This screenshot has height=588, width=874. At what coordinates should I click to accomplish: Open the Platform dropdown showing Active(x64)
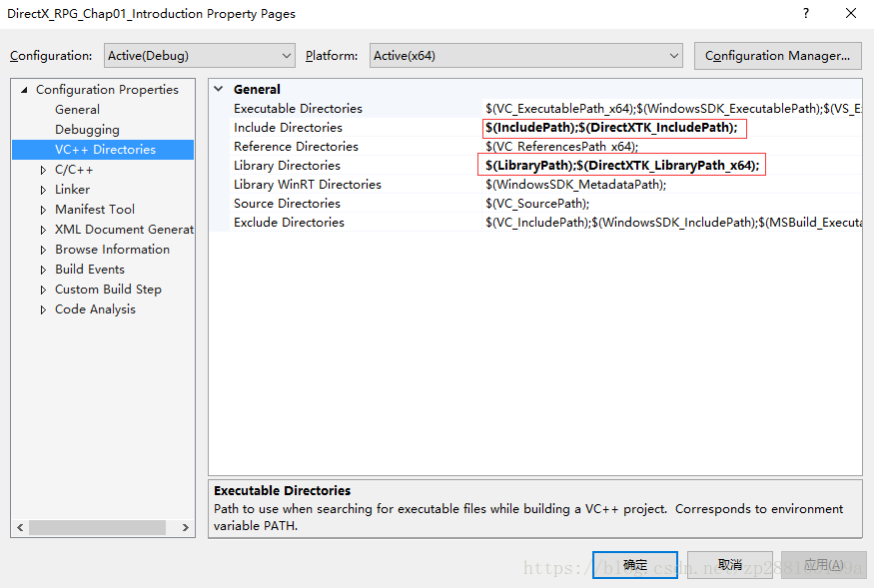525,56
